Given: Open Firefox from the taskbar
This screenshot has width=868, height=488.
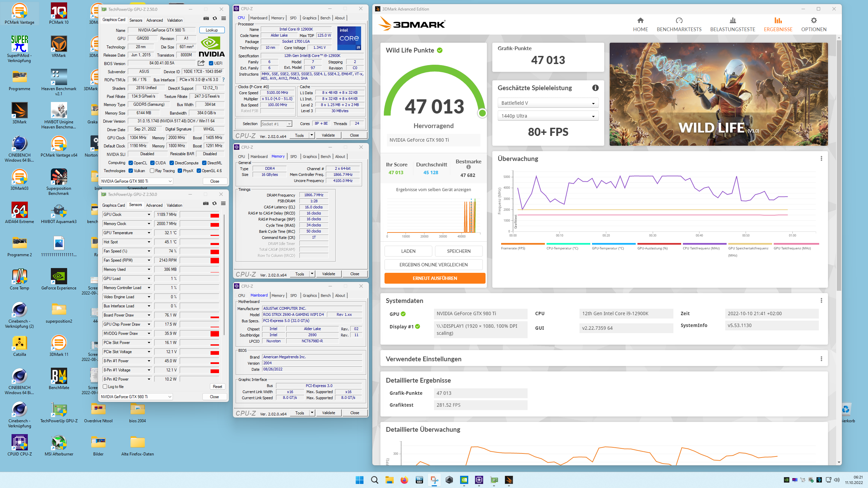Looking at the screenshot, I should pyautogui.click(x=404, y=480).
